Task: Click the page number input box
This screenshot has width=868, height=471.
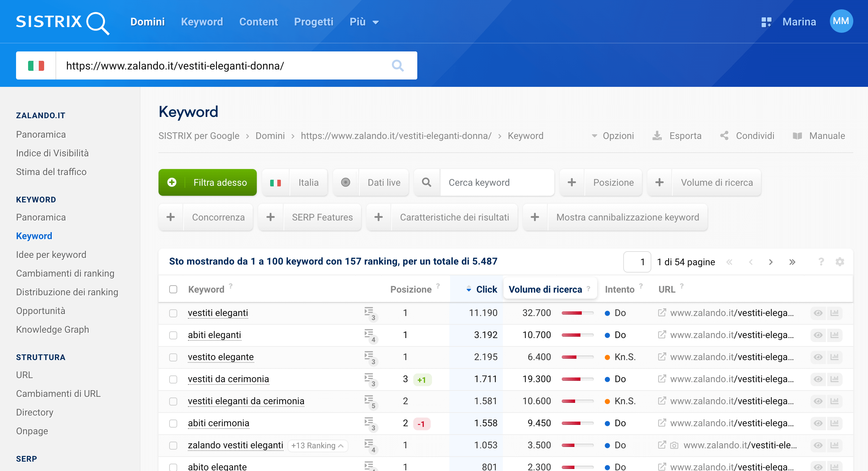Action: coord(637,262)
